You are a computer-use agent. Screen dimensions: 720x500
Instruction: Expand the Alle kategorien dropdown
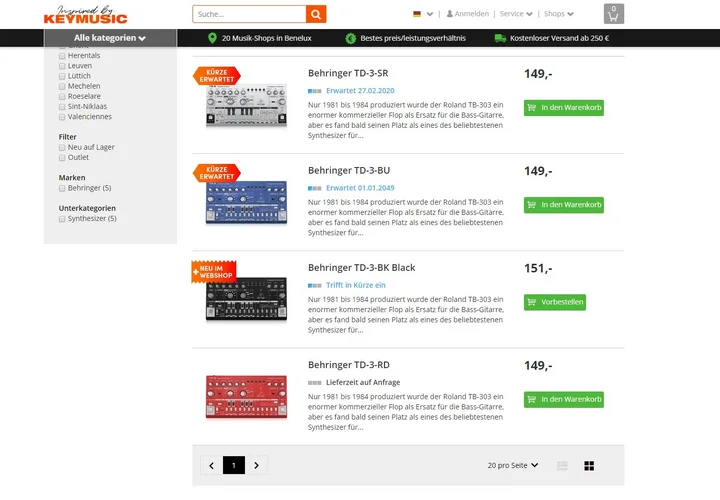coord(110,38)
